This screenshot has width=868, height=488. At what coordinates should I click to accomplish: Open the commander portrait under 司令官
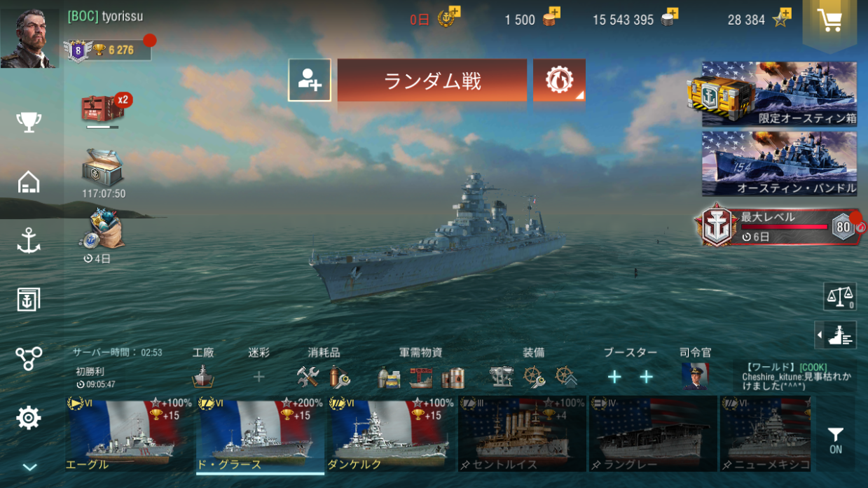695,377
